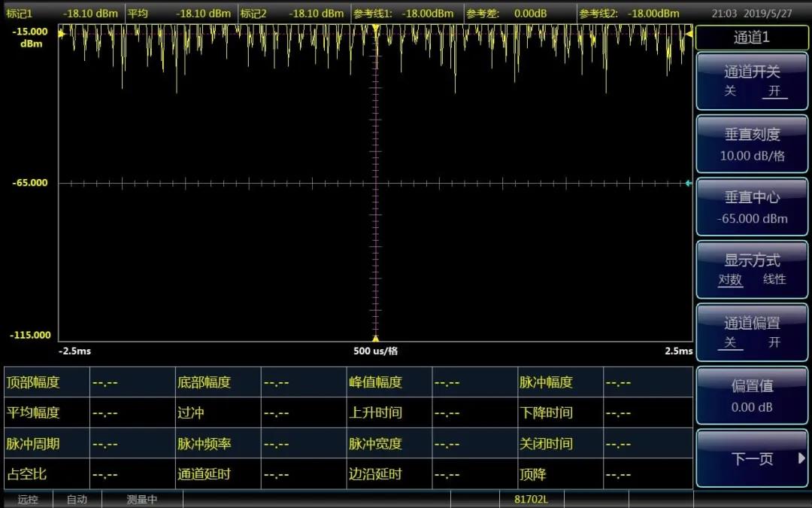Screen dimensions: 812x508
Task: Open the 垂直刻度 setting
Action: [752, 144]
